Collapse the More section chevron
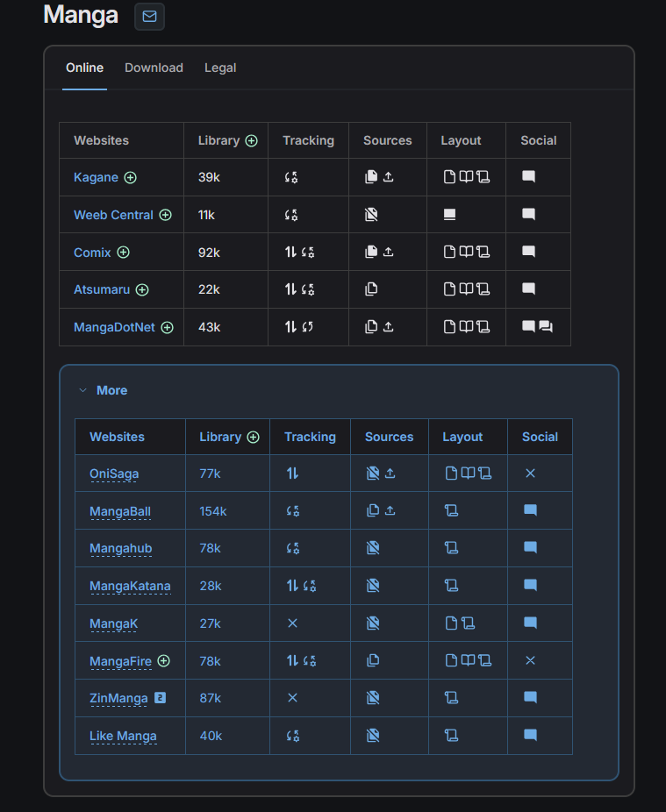This screenshot has width=666, height=812. point(83,390)
